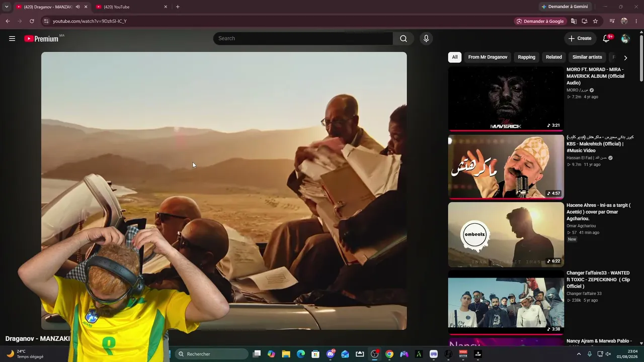Image resolution: width=644 pixels, height=362 pixels.
Task: Launch File Explorer from the taskbar
Action: tap(286, 354)
